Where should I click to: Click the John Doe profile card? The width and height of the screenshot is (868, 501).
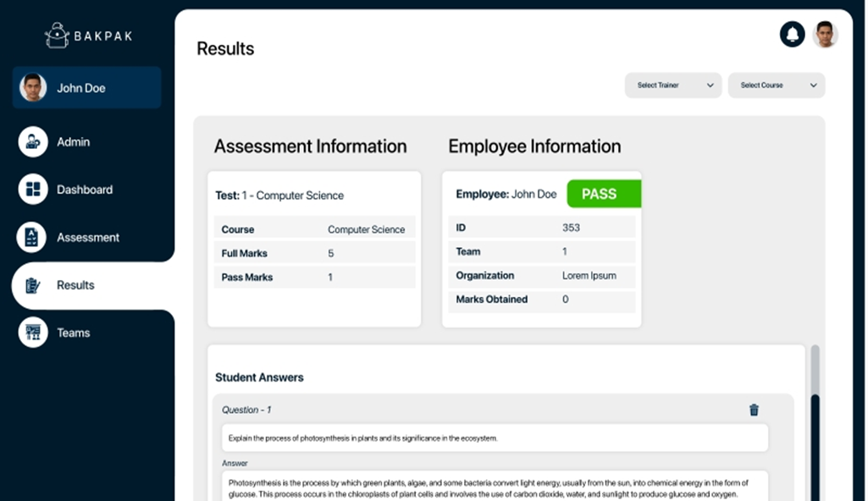pos(86,88)
